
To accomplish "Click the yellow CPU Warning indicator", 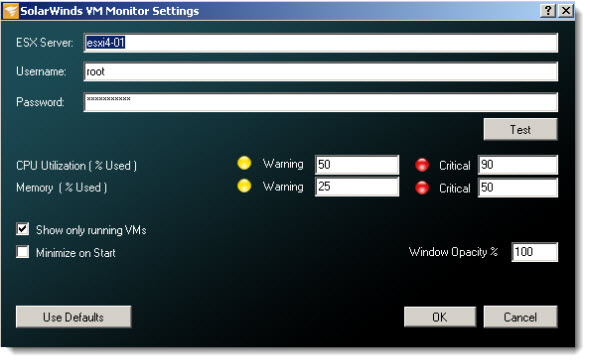I will [x=244, y=163].
